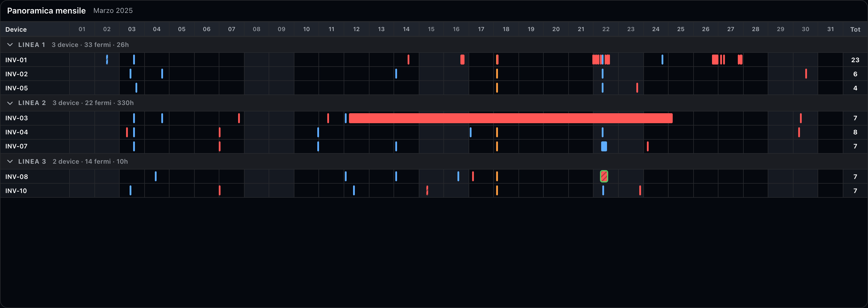
Task: Click the Tot column header
Action: (x=855, y=29)
